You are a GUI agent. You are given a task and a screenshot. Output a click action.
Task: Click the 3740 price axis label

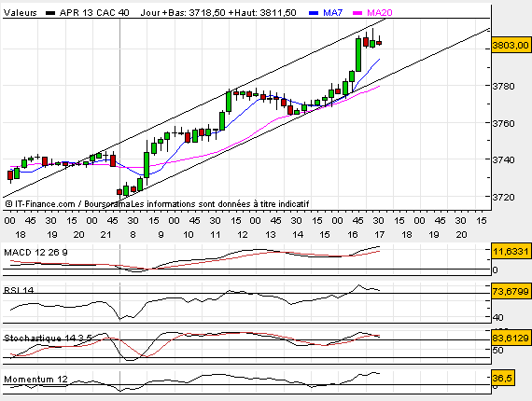tap(503, 159)
